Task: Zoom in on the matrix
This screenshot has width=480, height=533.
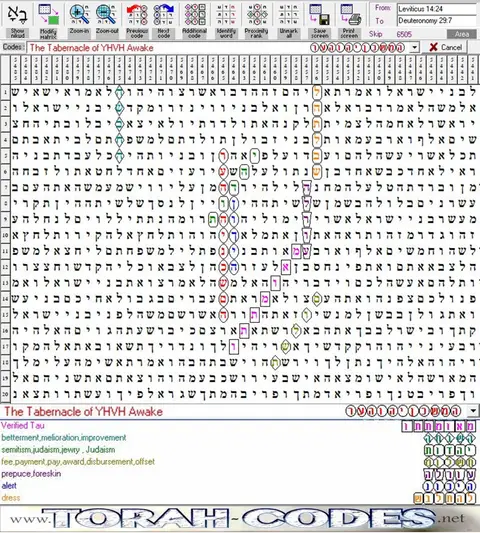Action: 79,20
